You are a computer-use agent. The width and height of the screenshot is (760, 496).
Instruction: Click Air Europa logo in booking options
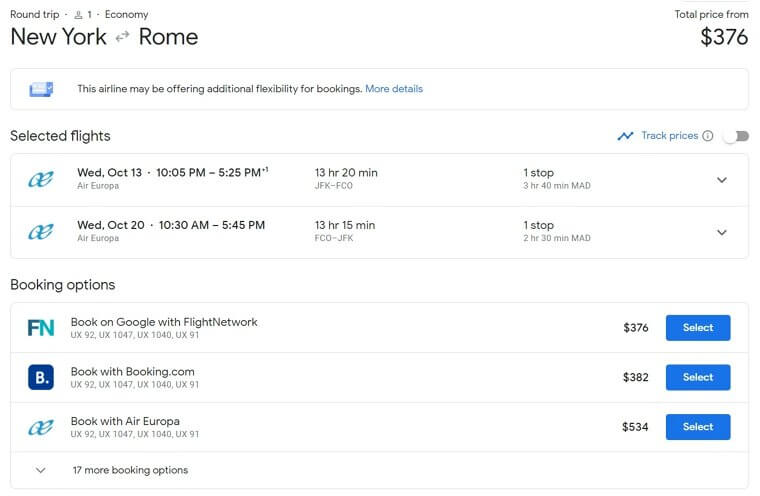tap(41, 427)
